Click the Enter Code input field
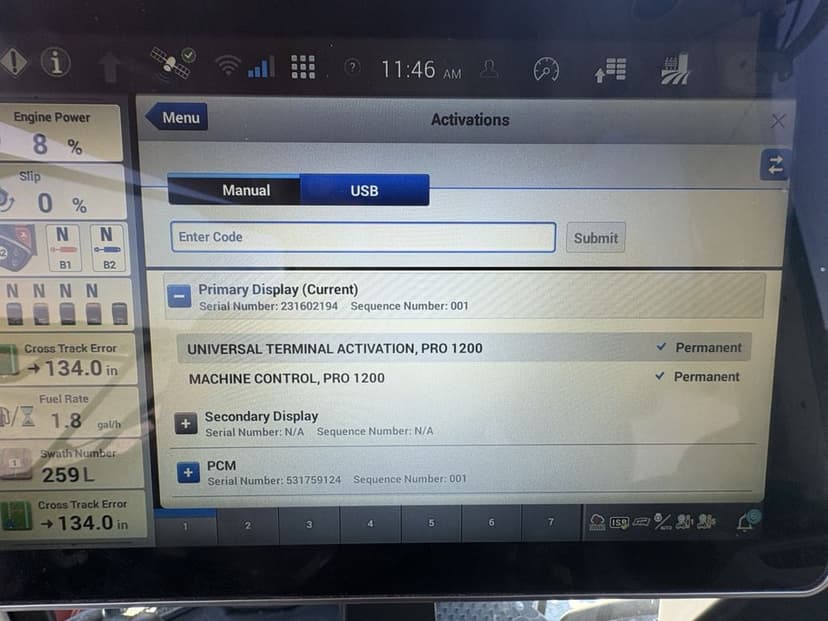Image resolution: width=828 pixels, height=621 pixels. (363, 237)
